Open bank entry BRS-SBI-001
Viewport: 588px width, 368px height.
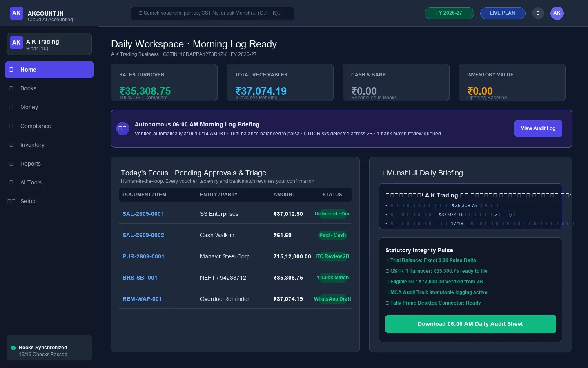tap(140, 278)
